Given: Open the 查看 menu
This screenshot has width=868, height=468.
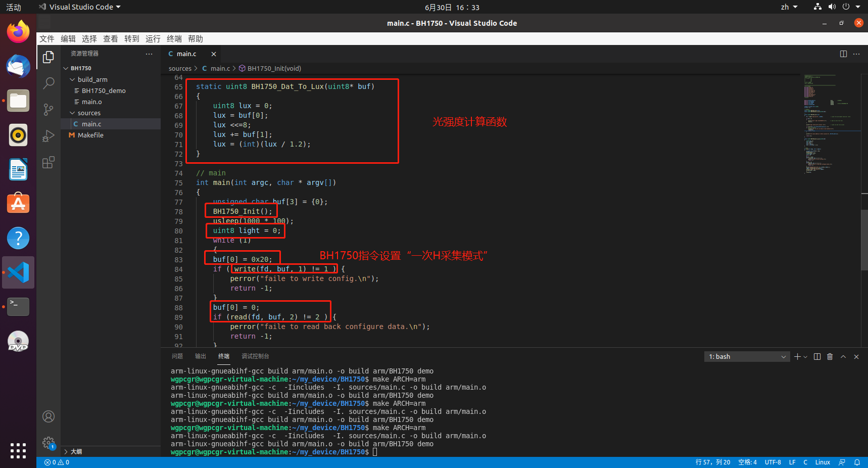Looking at the screenshot, I should pos(111,39).
